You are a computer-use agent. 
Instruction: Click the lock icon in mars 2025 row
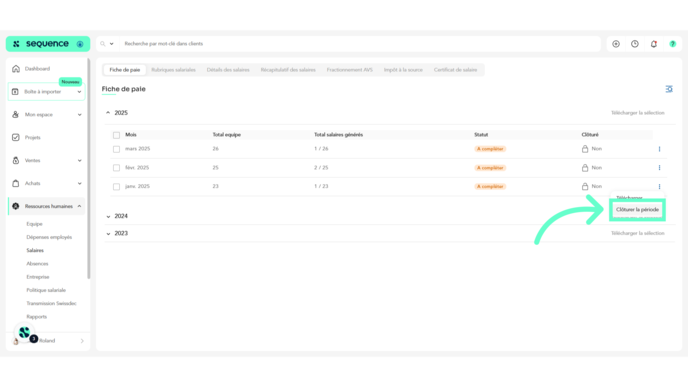coord(585,149)
